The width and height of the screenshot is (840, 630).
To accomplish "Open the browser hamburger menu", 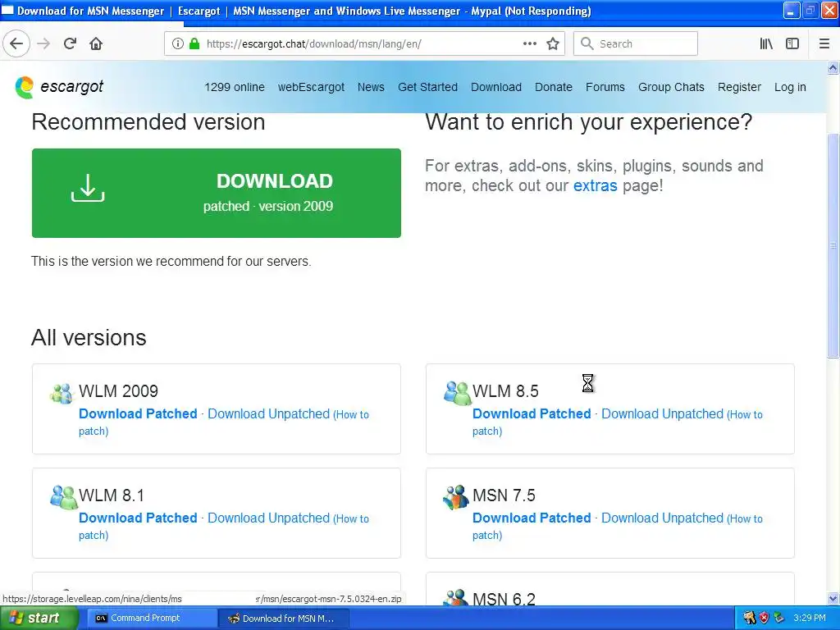I will coord(824,43).
